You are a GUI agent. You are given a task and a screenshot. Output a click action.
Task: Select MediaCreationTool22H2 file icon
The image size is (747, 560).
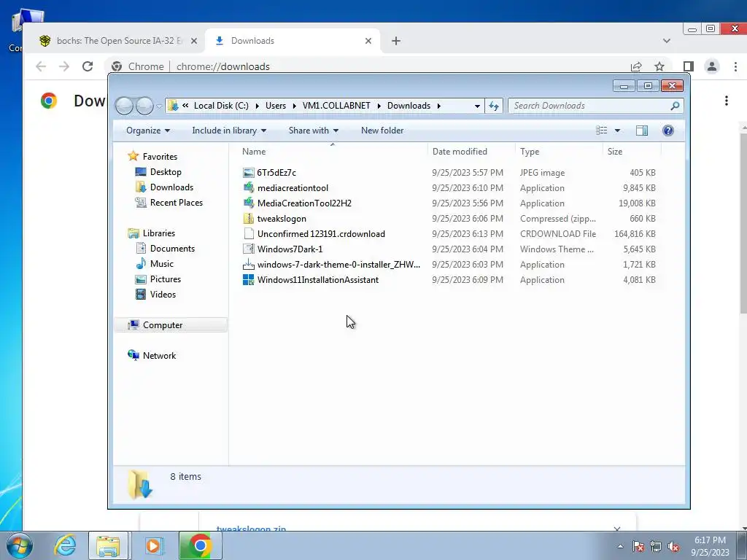coord(248,203)
